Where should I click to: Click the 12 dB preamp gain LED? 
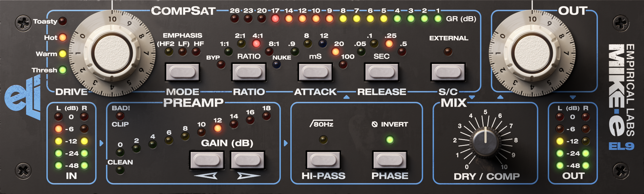(217, 128)
